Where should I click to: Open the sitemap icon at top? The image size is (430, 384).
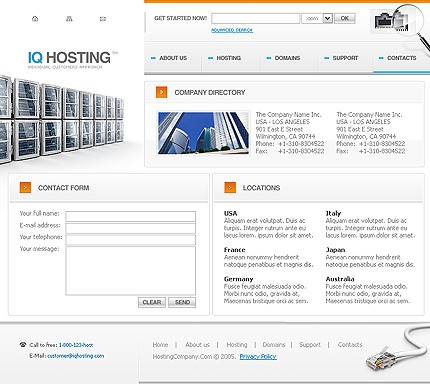[69, 19]
